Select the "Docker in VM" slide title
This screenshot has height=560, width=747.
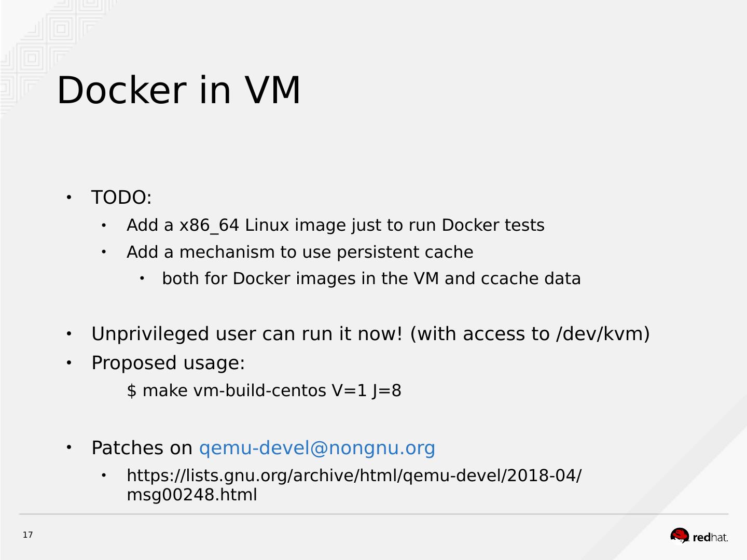point(178,90)
